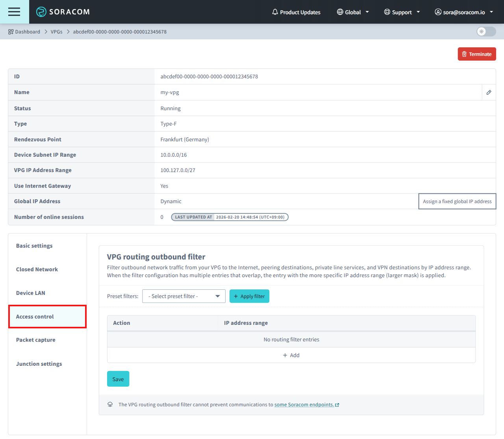Open the external link icon after Soracom endpoints

pyautogui.click(x=337, y=404)
